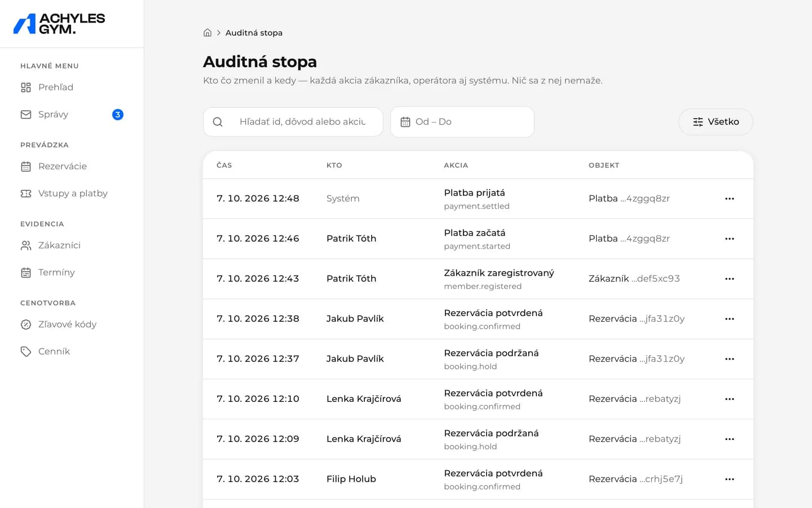Click the Auditná stopa breadcrumb
This screenshot has height=508, width=812.
click(x=254, y=33)
